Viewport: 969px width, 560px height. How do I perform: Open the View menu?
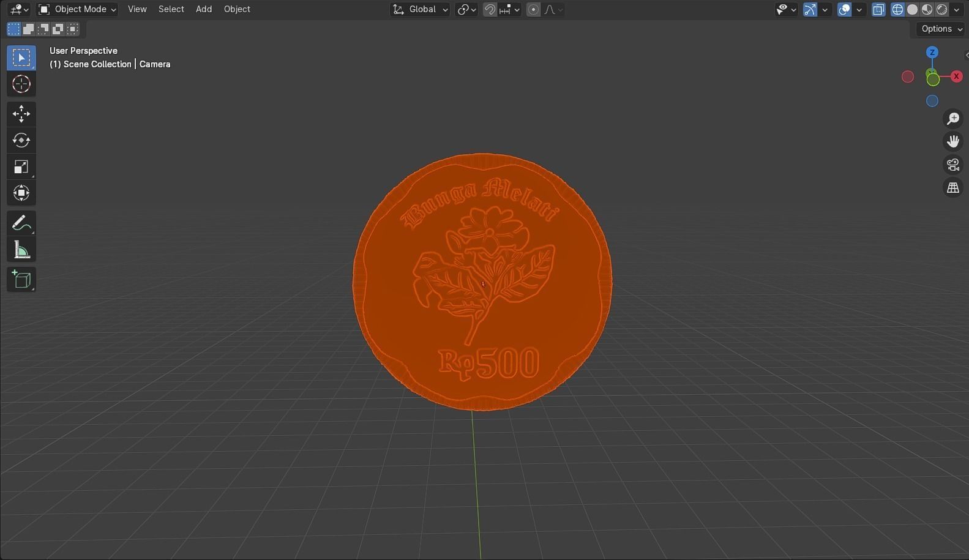[x=137, y=9]
